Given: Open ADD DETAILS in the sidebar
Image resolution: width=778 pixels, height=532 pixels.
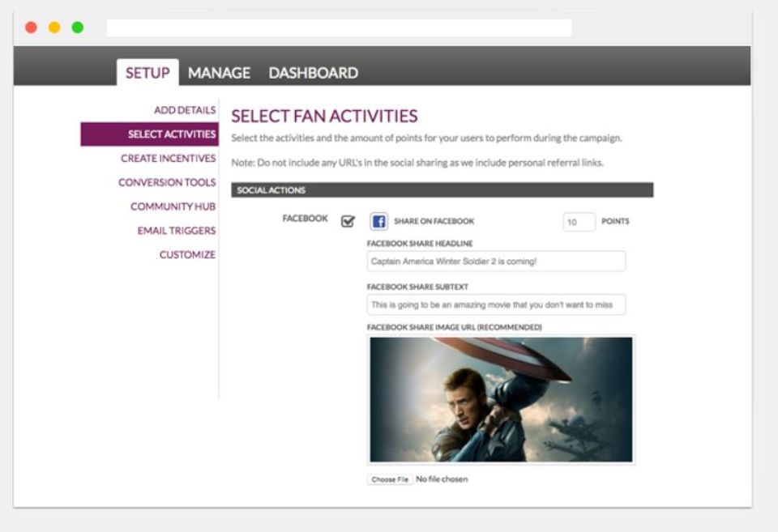Looking at the screenshot, I should [185, 110].
